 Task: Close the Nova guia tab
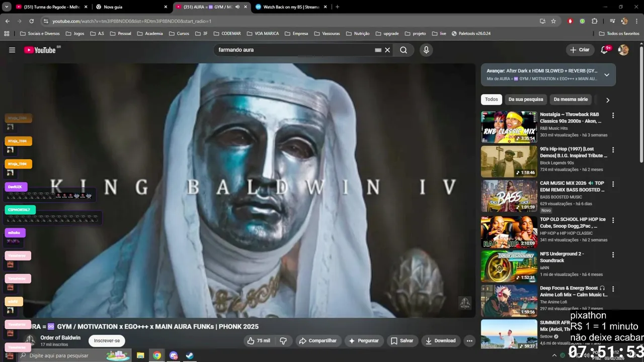tap(166, 7)
